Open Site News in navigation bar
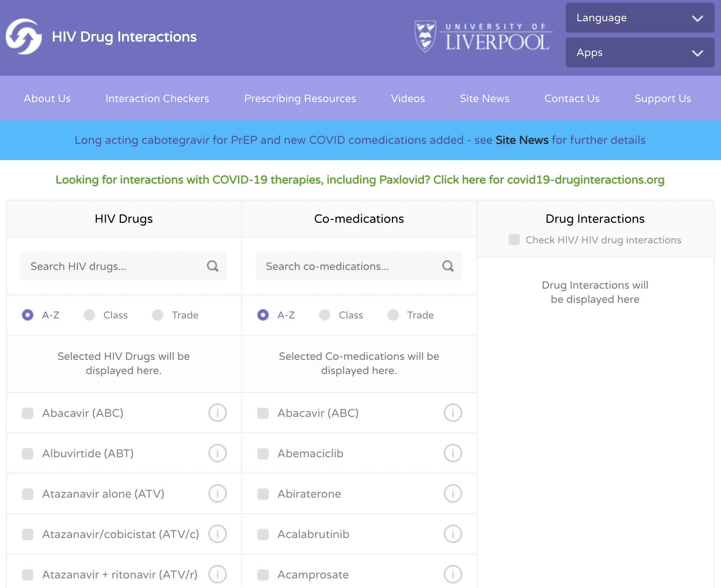Screen dimensions: 721x588 pyautogui.click(x=485, y=98)
